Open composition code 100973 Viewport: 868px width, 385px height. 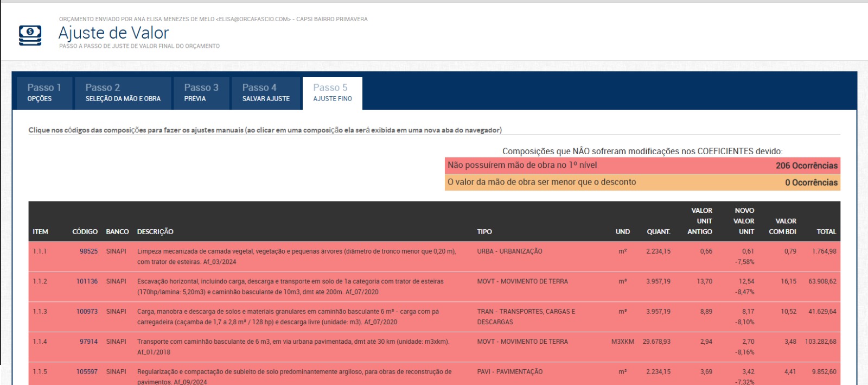87,312
